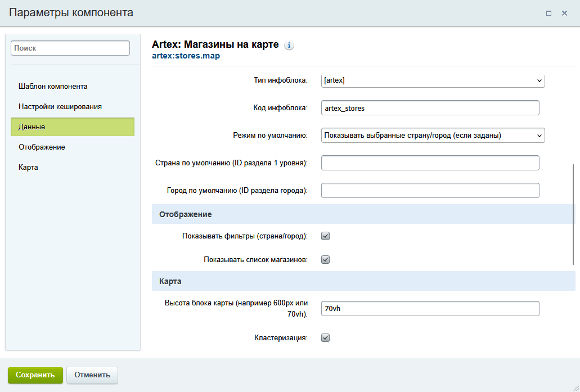Click the vertical scrollbar of parameters list

(574, 214)
